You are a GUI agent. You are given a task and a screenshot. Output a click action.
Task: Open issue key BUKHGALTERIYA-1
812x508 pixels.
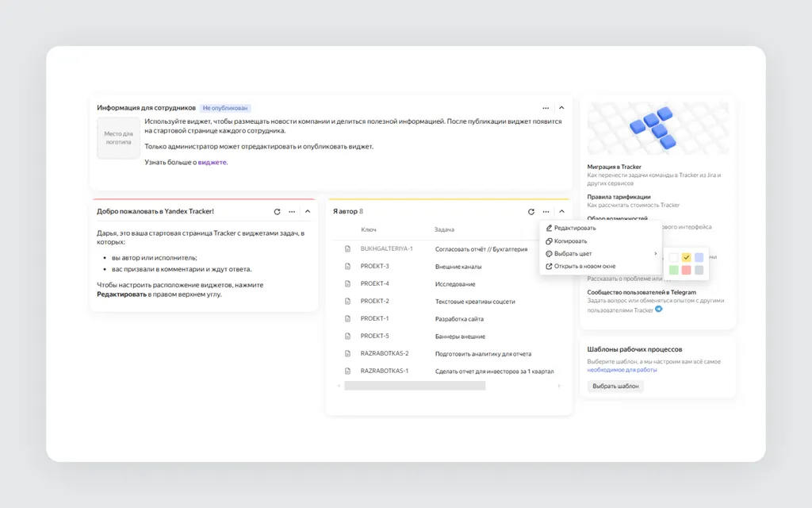(x=387, y=248)
